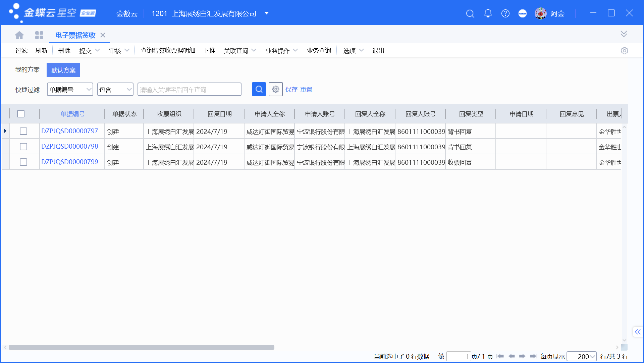This screenshot has height=363, width=644.
Task: Close the 电子票据签收 tab
Action: click(x=103, y=35)
